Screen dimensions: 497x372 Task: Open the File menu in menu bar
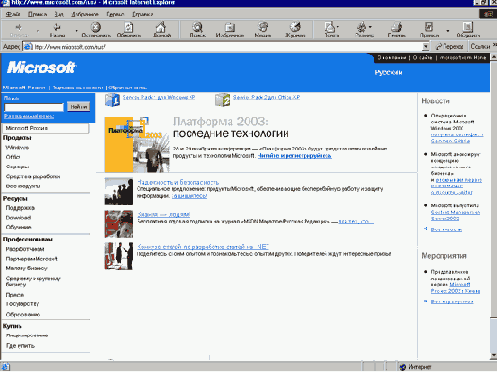[13, 14]
